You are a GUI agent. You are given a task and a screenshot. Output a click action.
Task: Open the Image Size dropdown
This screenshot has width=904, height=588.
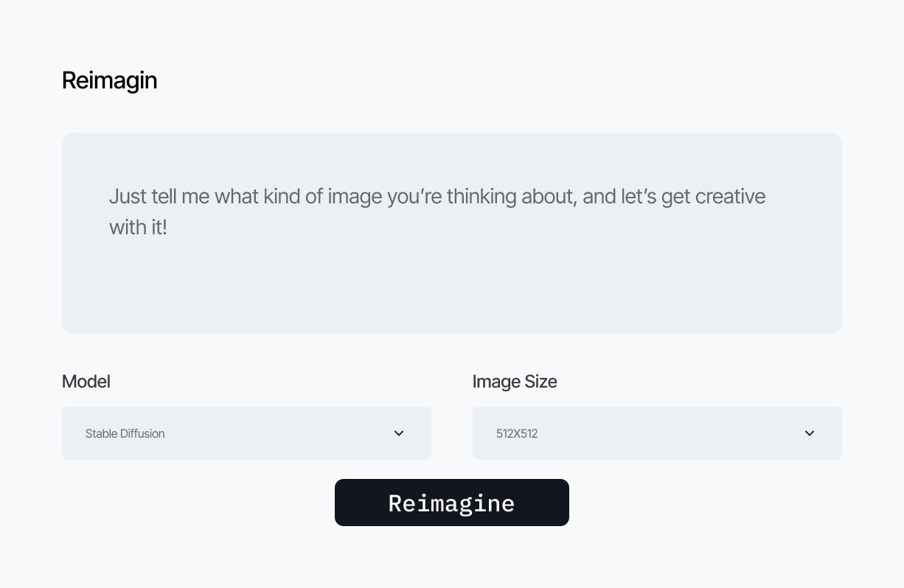(657, 433)
